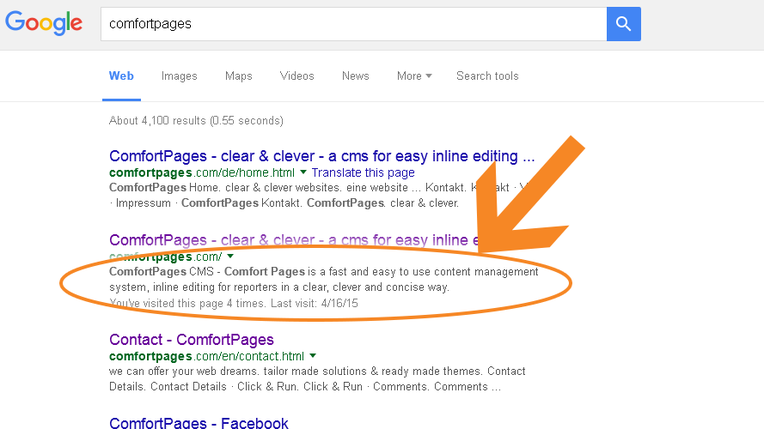Expand arrow beside comfortpages.com/en/contact.html
This screenshot has width=764, height=429.
click(313, 356)
